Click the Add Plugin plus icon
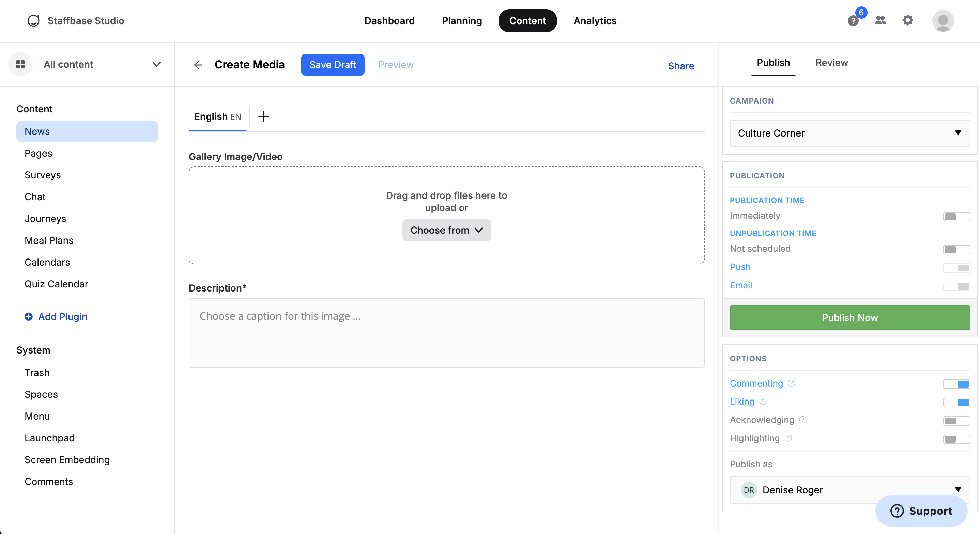The height and width of the screenshot is (534, 980). coord(29,316)
